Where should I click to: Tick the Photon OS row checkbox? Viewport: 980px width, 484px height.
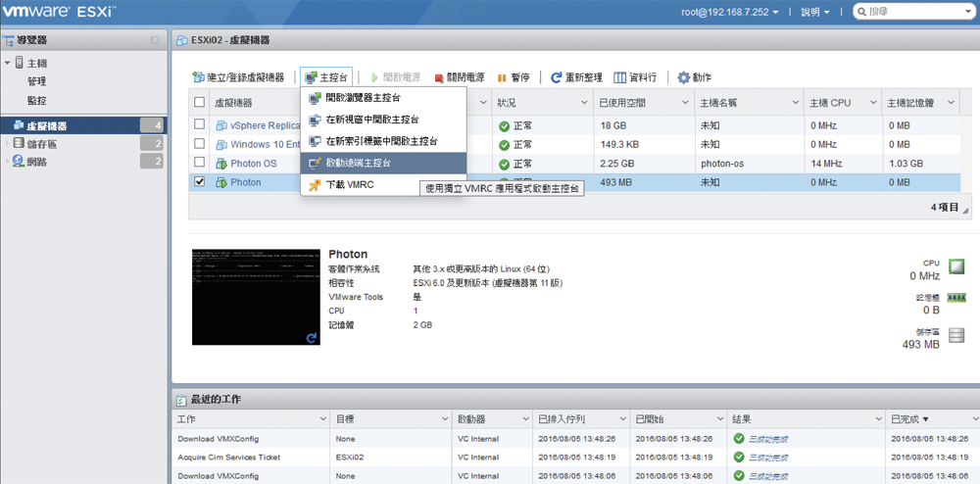199,163
